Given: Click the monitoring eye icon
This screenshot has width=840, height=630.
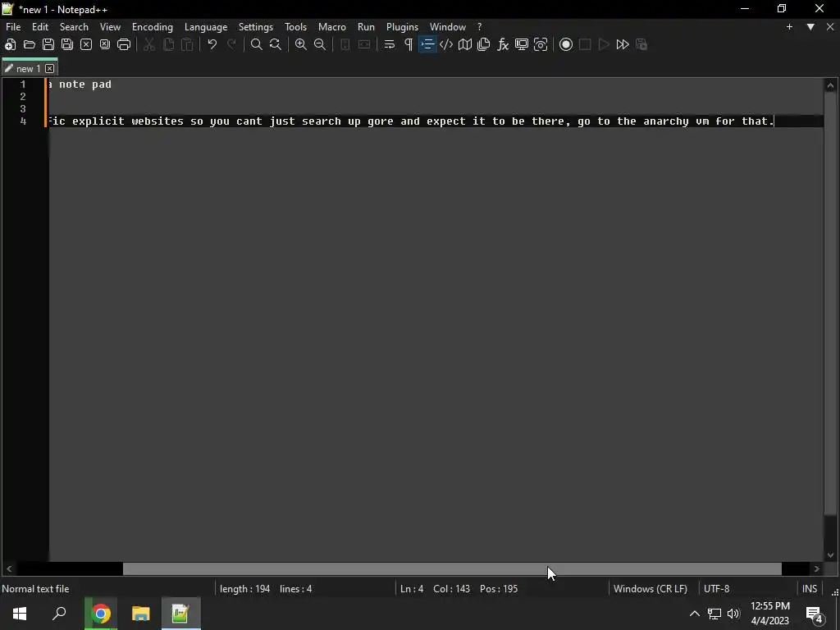Looking at the screenshot, I should 541,44.
